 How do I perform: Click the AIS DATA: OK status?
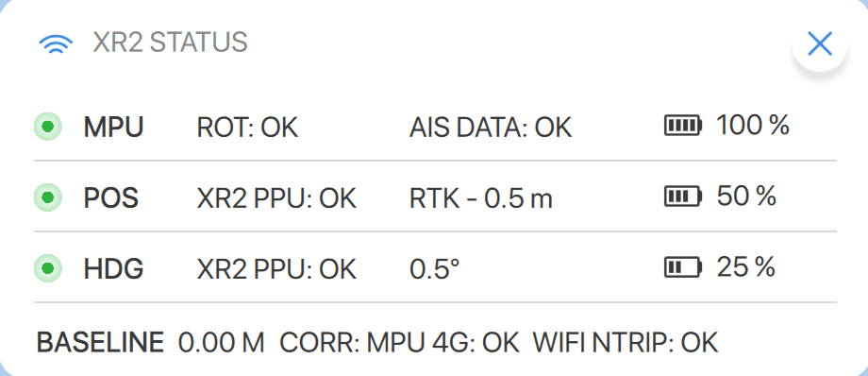click(x=491, y=128)
